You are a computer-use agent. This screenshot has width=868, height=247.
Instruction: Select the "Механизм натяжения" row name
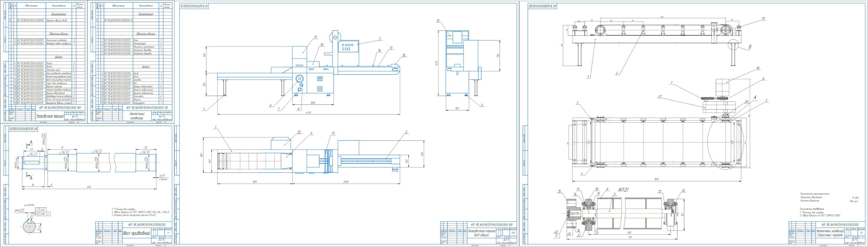(x=143, y=47)
